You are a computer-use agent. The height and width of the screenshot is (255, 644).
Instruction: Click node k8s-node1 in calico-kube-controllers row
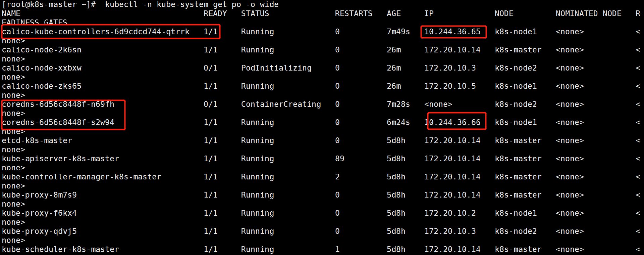pos(516,32)
